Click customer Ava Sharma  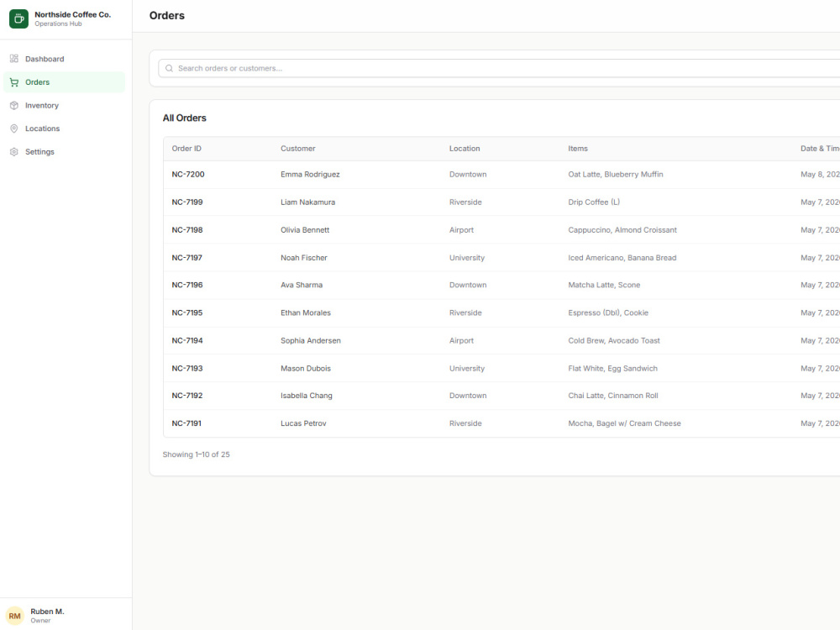pos(302,285)
